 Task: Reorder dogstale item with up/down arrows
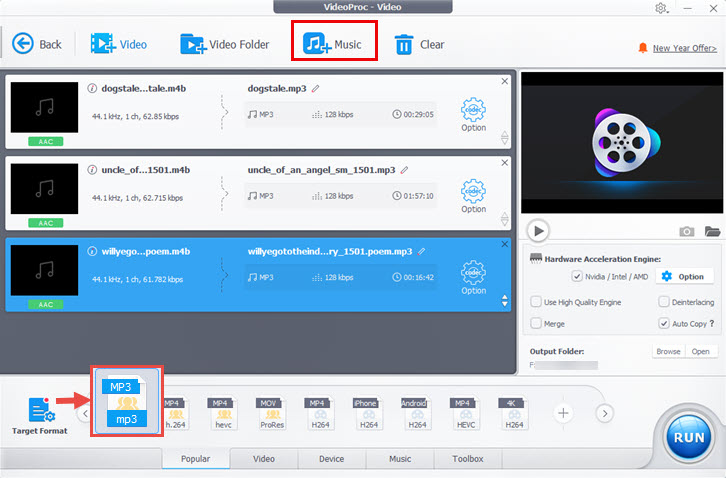pos(505,138)
